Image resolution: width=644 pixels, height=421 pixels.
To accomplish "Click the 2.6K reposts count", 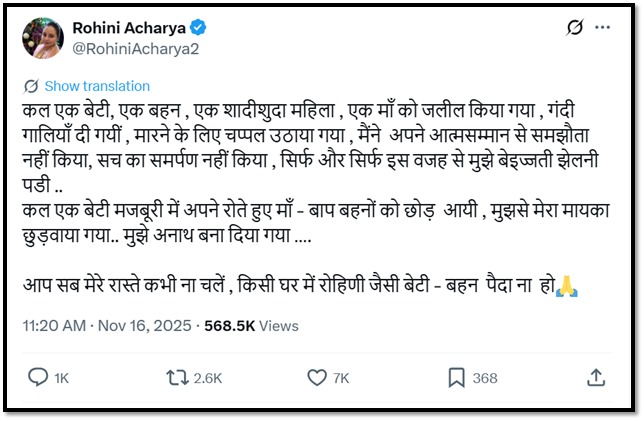I will [x=211, y=377].
